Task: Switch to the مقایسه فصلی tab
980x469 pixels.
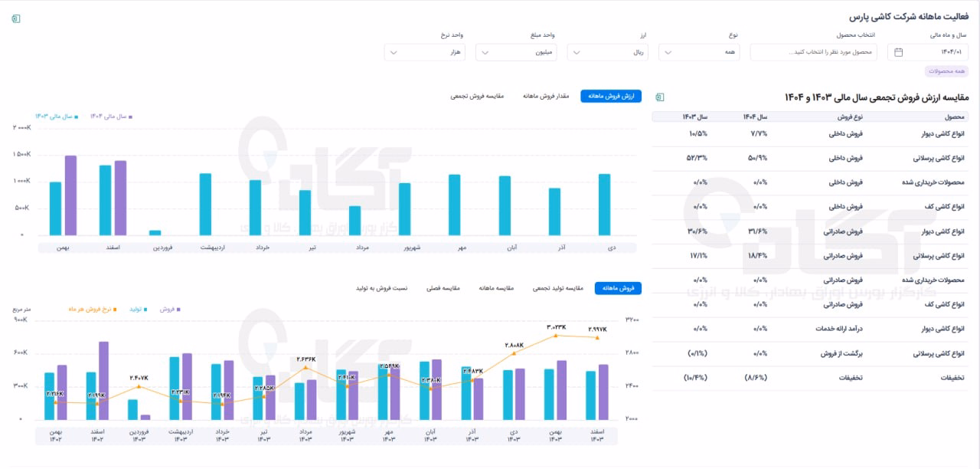Action: pos(443,288)
